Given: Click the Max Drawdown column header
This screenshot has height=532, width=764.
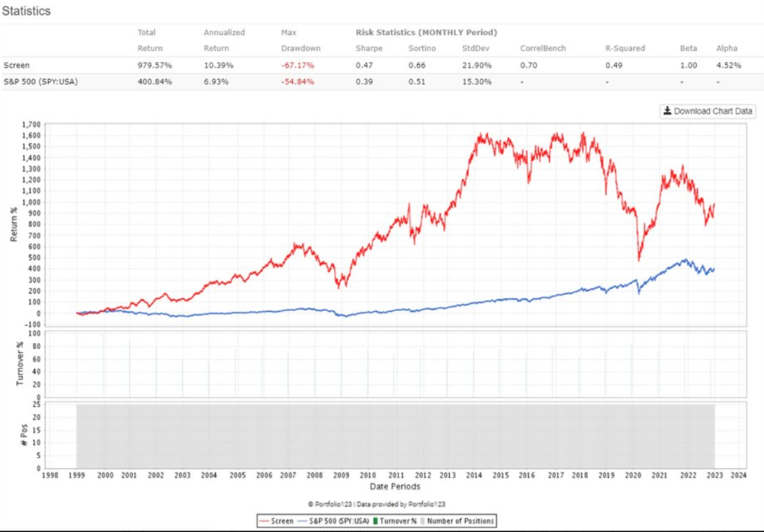Looking at the screenshot, I should tap(301, 40).
